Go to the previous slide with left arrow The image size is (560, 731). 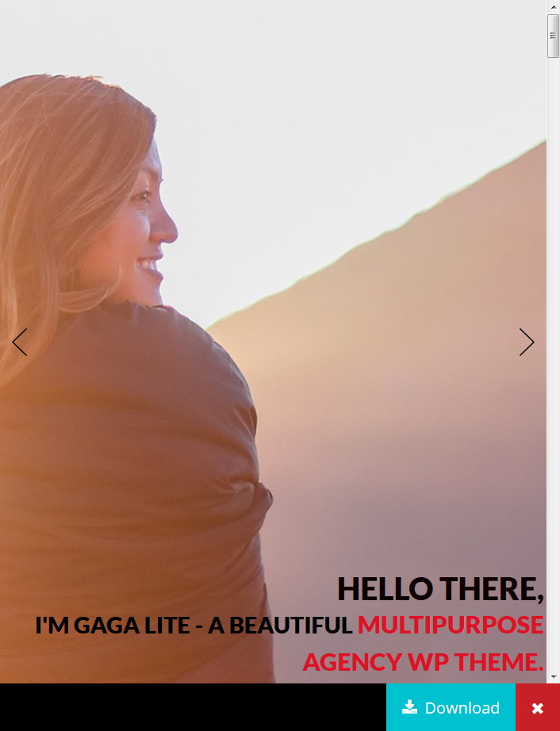[20, 343]
